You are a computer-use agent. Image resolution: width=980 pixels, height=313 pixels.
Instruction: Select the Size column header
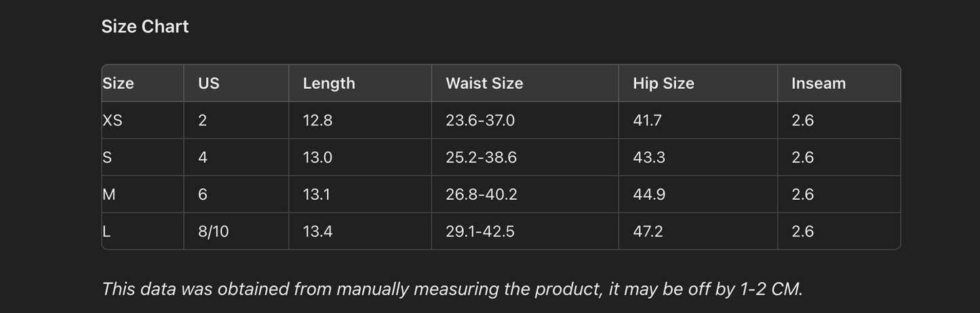[119, 83]
